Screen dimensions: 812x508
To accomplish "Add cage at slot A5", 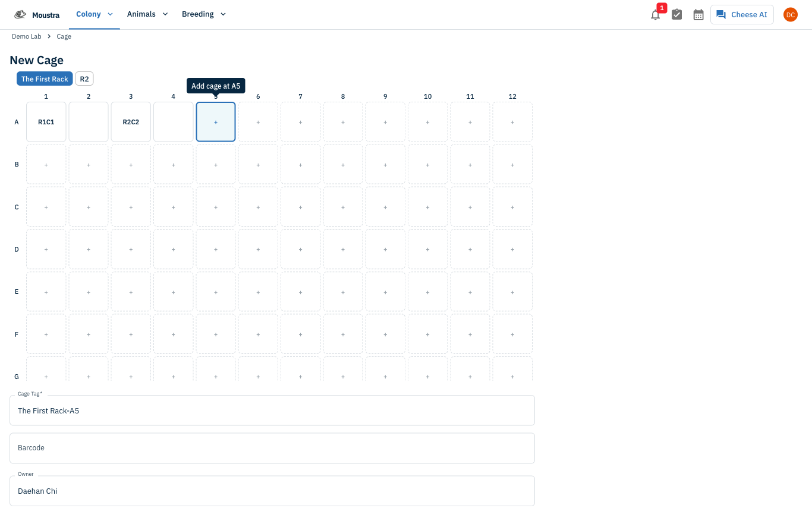I will click(216, 122).
